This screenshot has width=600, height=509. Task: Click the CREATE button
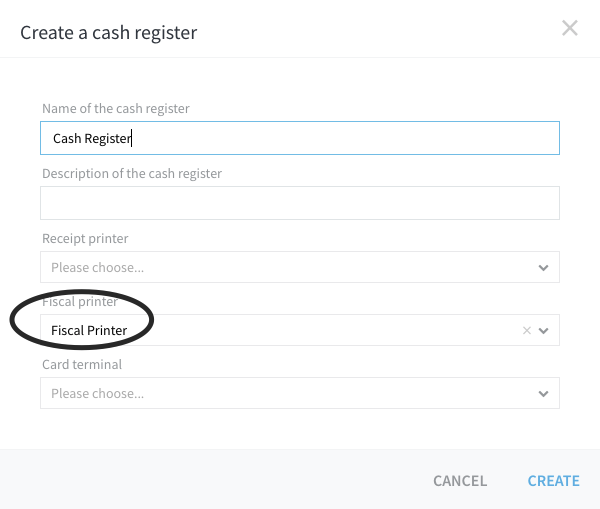[554, 481]
